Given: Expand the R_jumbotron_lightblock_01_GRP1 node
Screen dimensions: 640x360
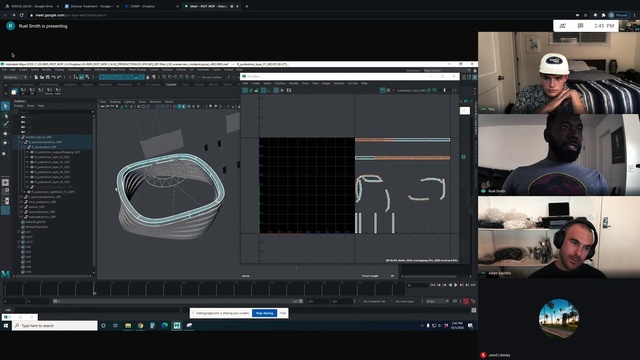Looking at the screenshot, I should pyautogui.click(x=24, y=192).
